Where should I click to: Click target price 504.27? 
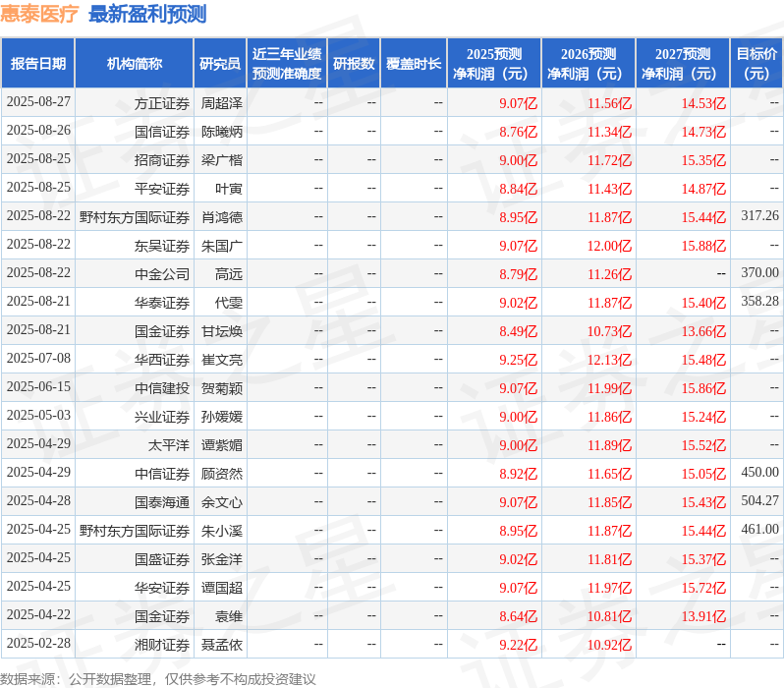tap(760, 501)
